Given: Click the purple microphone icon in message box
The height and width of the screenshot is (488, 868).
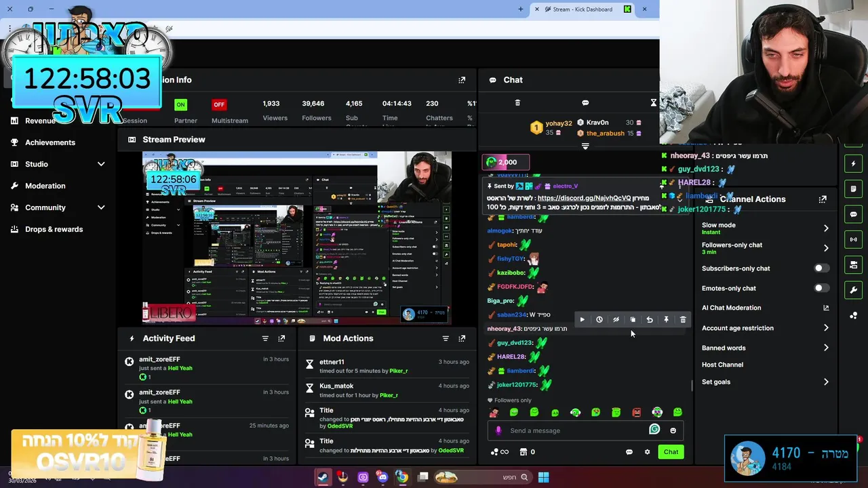Looking at the screenshot, I should point(498,430).
